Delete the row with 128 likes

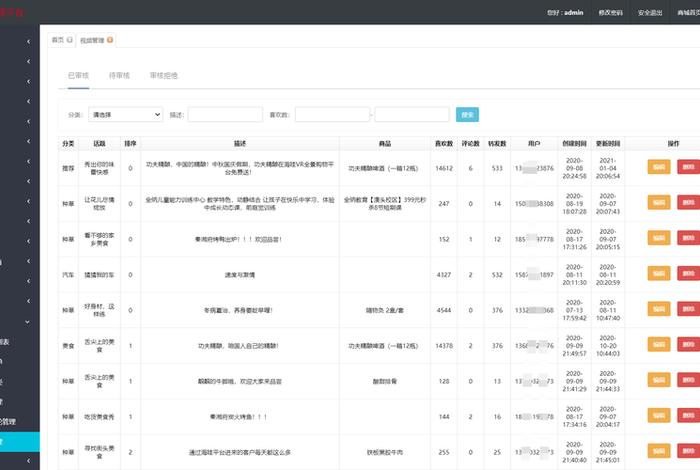tap(688, 380)
